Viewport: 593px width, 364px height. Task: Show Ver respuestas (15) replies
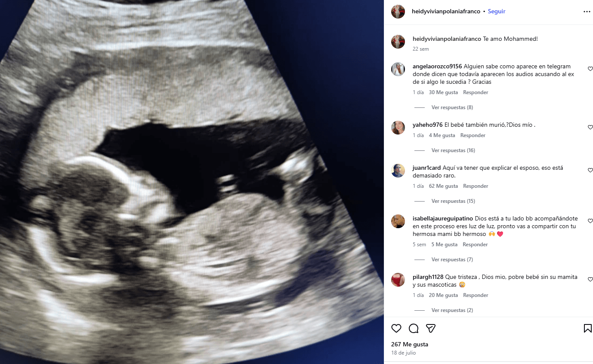(453, 201)
